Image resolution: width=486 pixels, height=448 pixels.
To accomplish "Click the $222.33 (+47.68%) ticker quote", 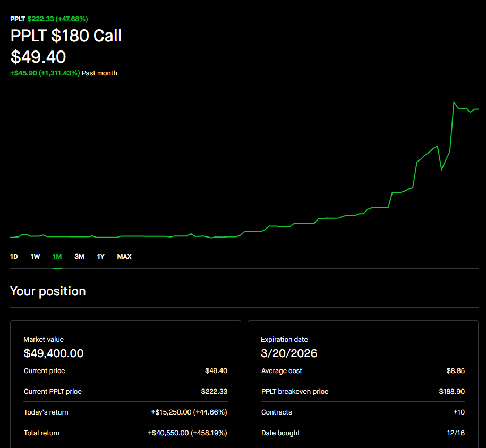I will pos(58,19).
